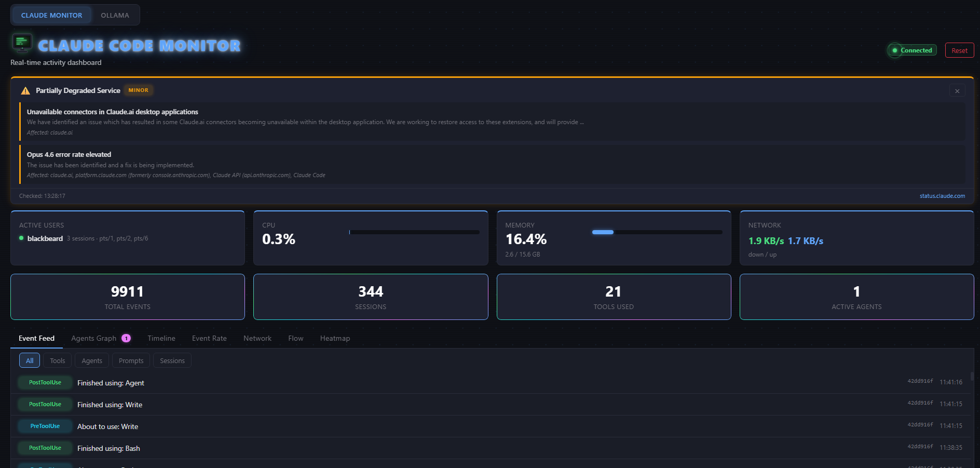The image size is (980, 468).
Task: Click the 1 Active Agents card
Action: [856, 297]
